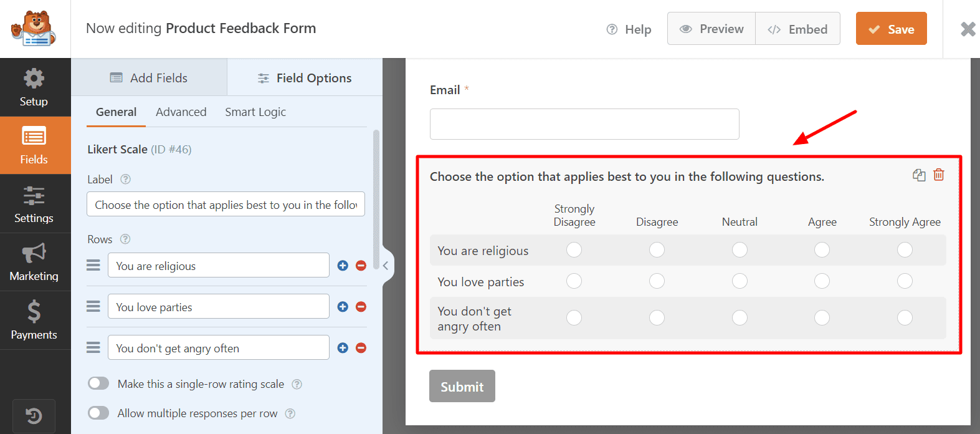Open the Settings sliders panel

pyautogui.click(x=34, y=204)
